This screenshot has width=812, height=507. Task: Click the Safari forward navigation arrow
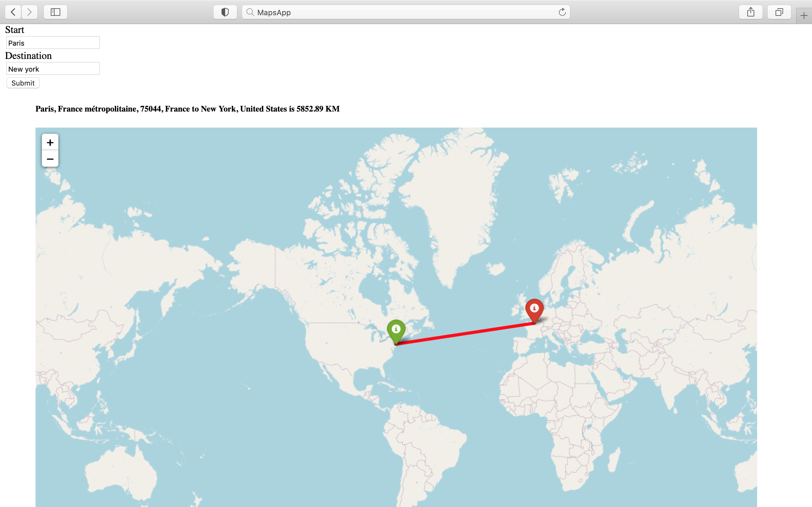pos(29,12)
